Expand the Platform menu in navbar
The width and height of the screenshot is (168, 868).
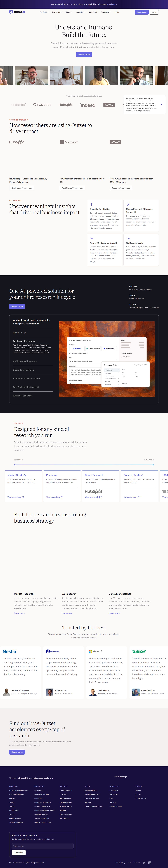tap(44, 12)
